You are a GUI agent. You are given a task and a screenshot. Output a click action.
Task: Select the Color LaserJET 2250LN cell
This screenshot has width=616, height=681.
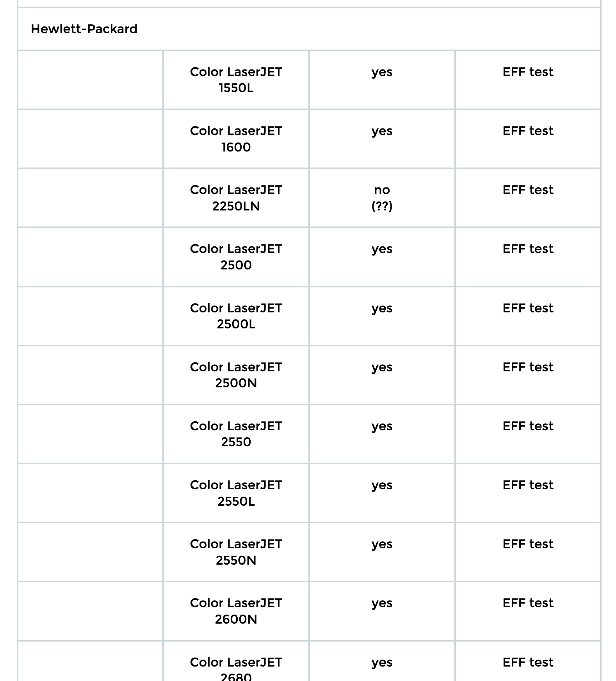click(236, 198)
